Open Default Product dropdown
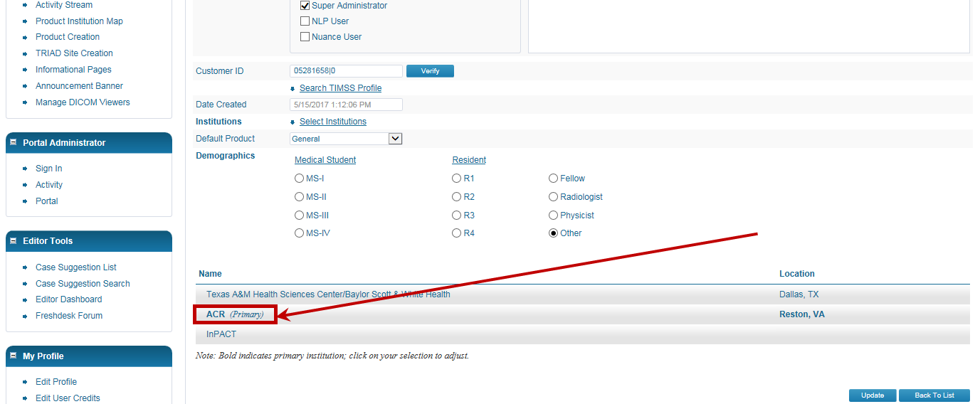This screenshot has width=980, height=404. point(346,139)
